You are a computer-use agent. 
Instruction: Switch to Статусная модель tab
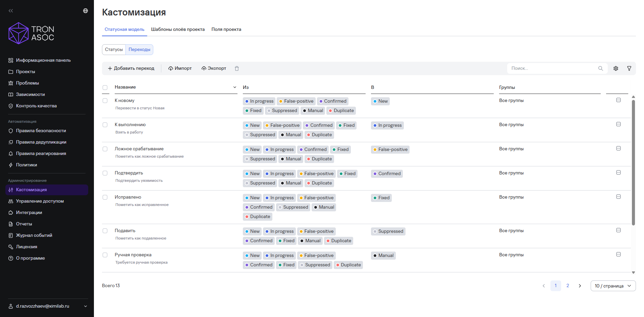click(124, 30)
